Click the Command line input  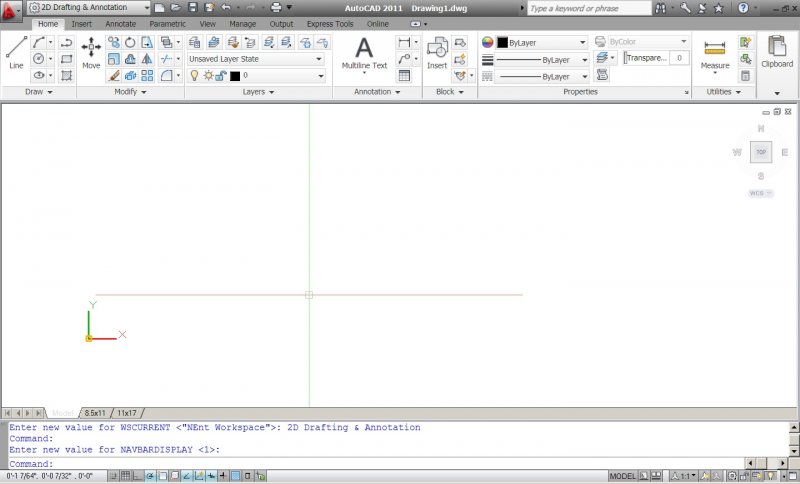[x=378, y=464]
